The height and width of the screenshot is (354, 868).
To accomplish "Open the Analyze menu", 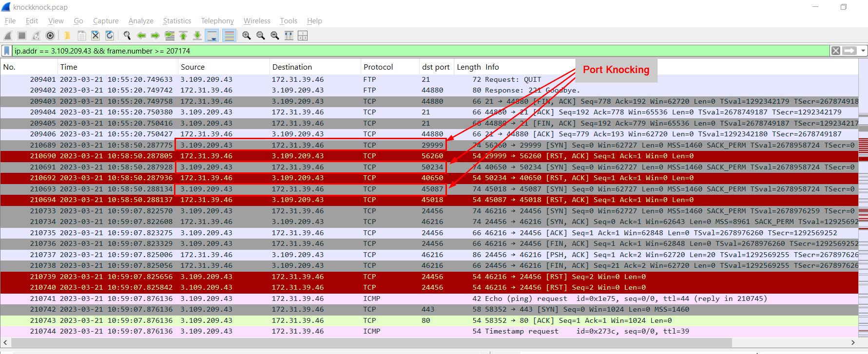I will point(141,21).
